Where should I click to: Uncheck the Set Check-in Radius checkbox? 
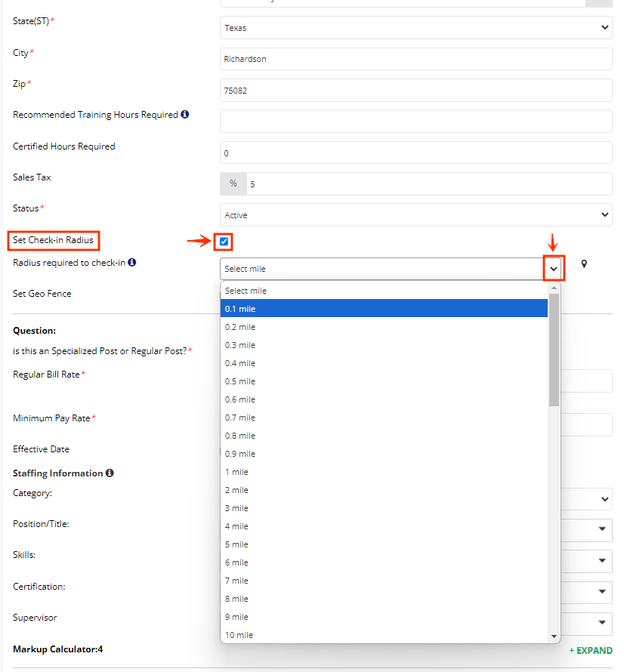[x=224, y=242]
